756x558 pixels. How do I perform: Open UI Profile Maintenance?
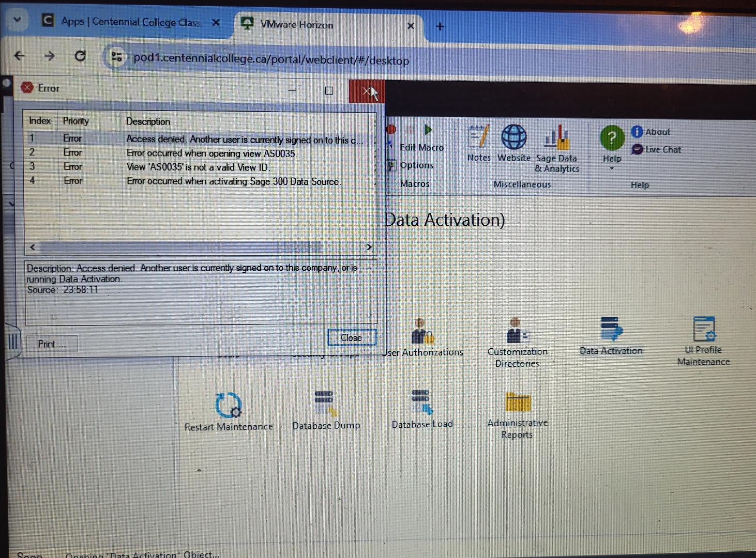[x=703, y=329]
